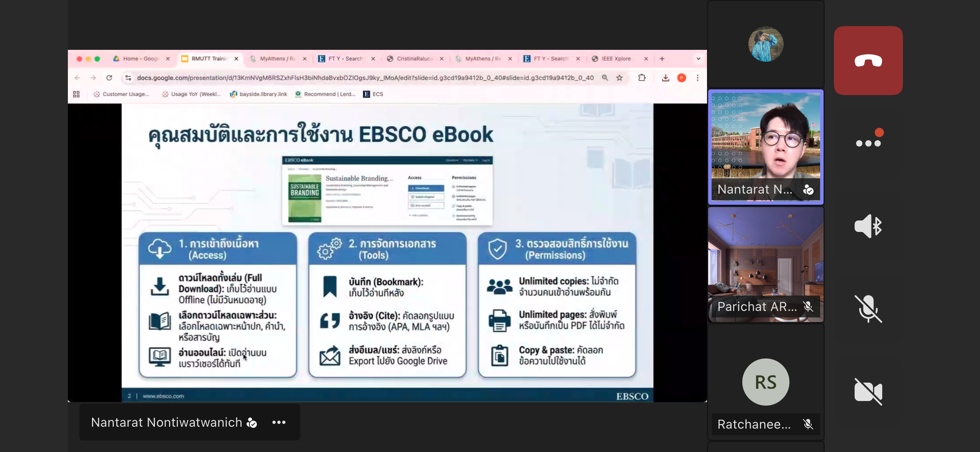Expand the browser tab list chevron
The image size is (980, 452).
point(698,59)
